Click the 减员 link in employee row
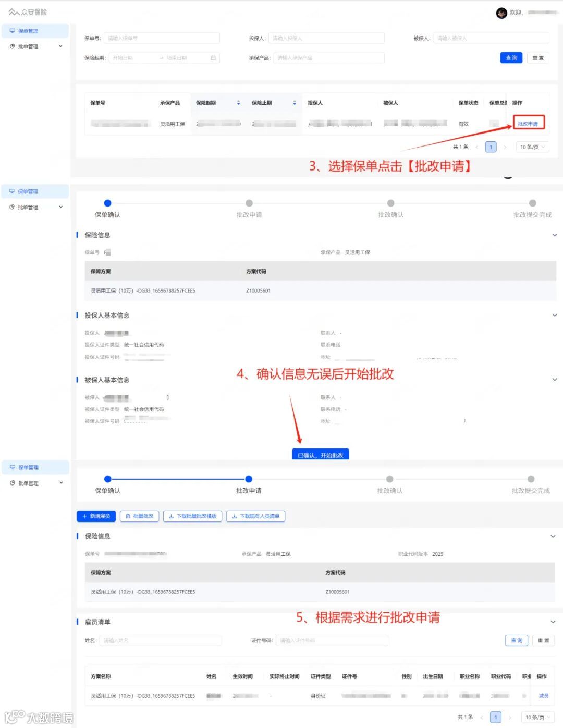This screenshot has height=728, width=563. click(x=543, y=696)
